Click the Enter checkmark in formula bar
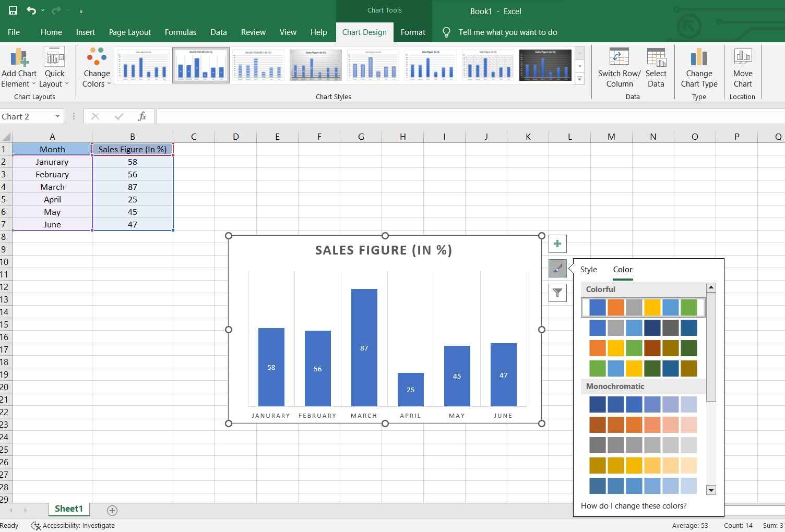 point(119,116)
